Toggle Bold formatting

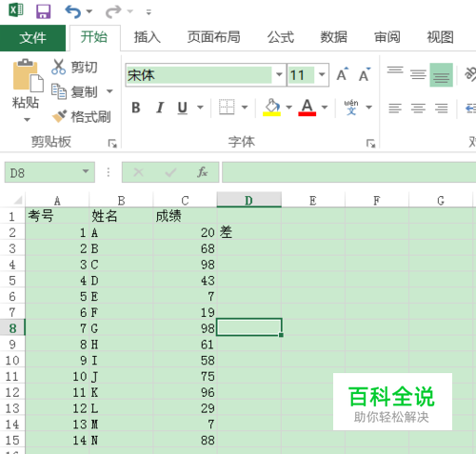pos(136,108)
